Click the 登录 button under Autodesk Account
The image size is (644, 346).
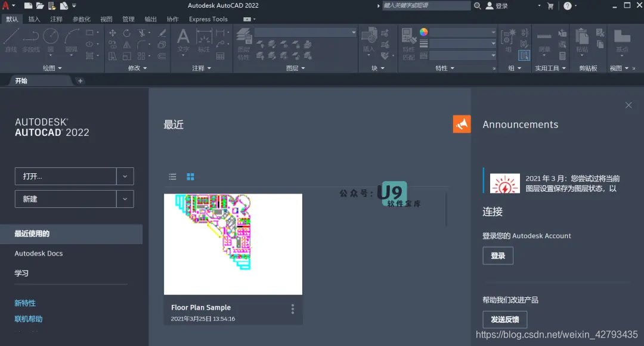(498, 256)
